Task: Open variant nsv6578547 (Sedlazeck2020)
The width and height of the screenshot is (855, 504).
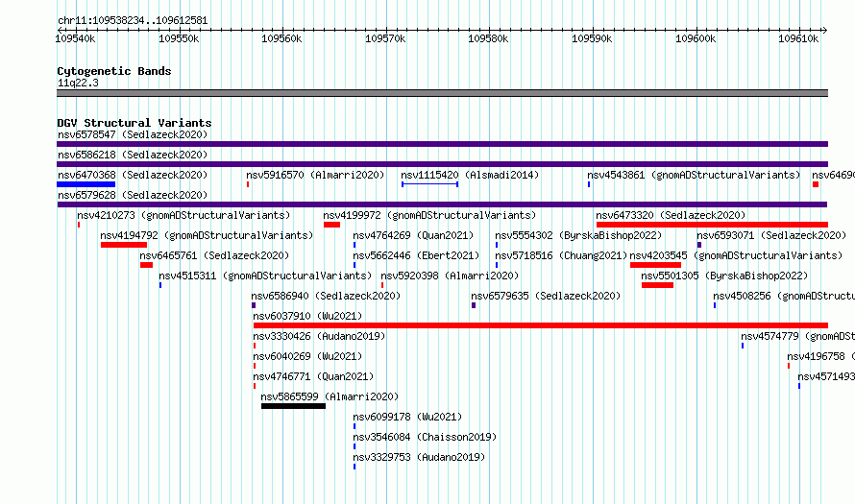Action: point(133,134)
